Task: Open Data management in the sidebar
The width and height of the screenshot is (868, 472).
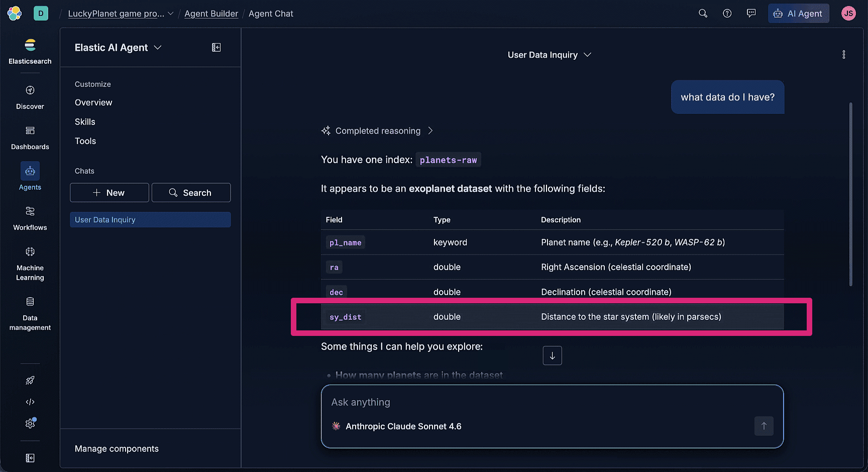Action: (30, 314)
